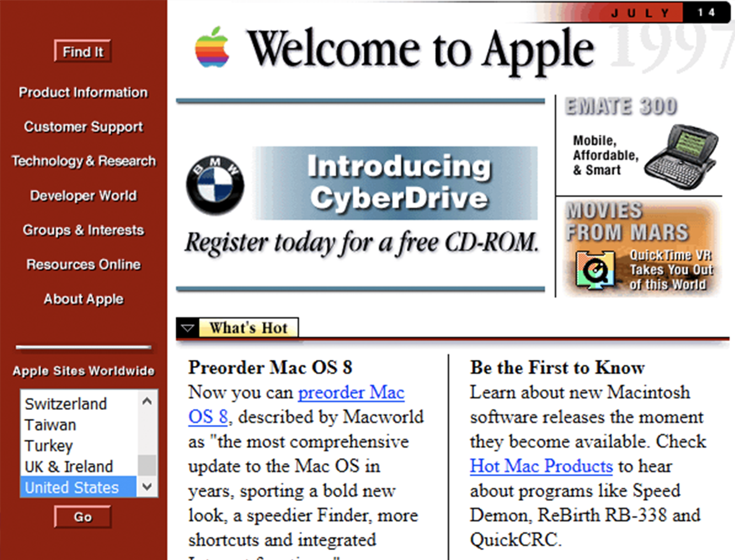Click the QuickTime VR icon
The height and width of the screenshot is (560, 735).
coord(595,269)
